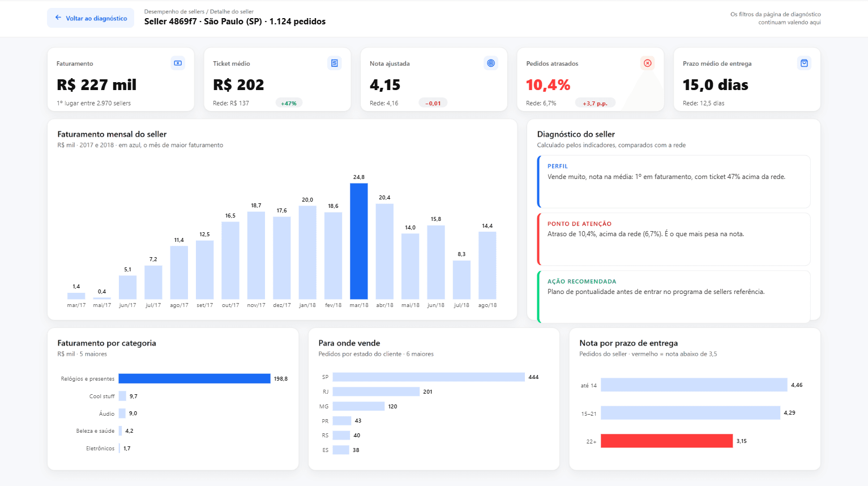Viewport: 868px width, 486px height.
Task: Click the 'Beleza e saúde' category label
Action: click(x=95, y=431)
